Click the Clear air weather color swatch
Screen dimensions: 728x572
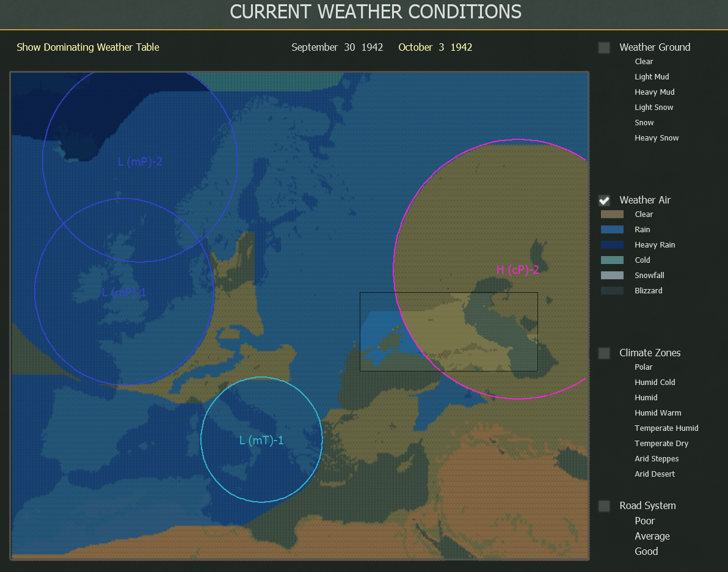613,214
